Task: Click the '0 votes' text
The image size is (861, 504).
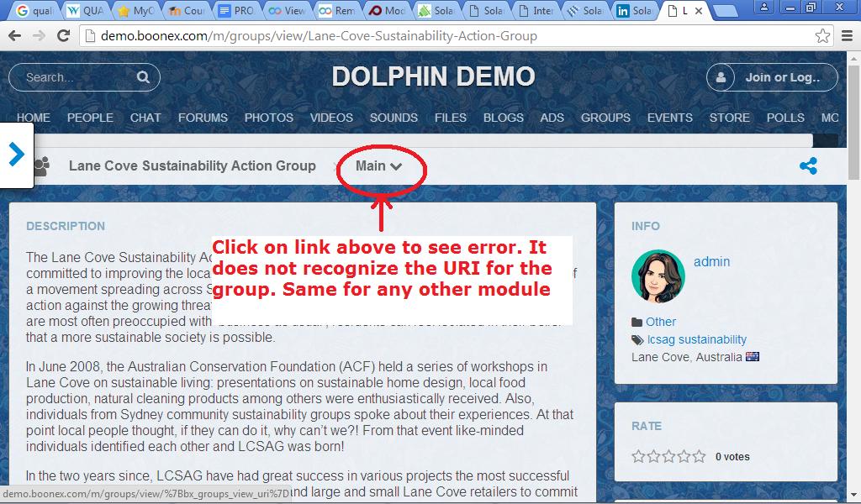Action: coord(732,456)
